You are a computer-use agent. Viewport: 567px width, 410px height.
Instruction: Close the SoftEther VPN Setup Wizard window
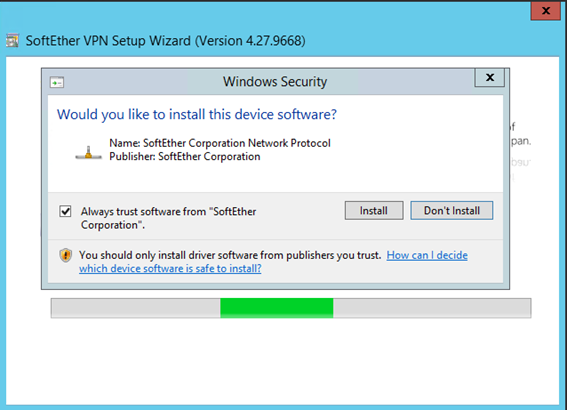[546, 10]
